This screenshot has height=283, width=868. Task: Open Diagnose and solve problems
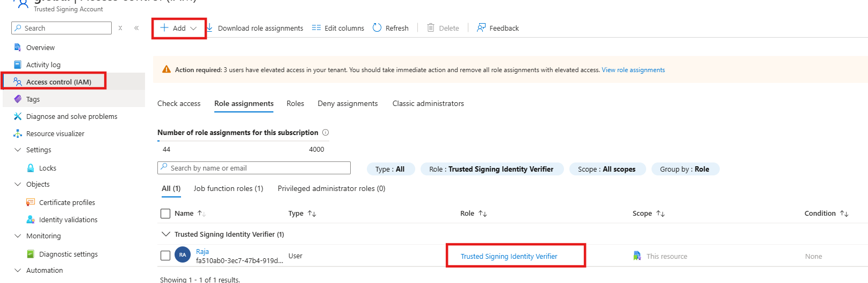(x=71, y=116)
